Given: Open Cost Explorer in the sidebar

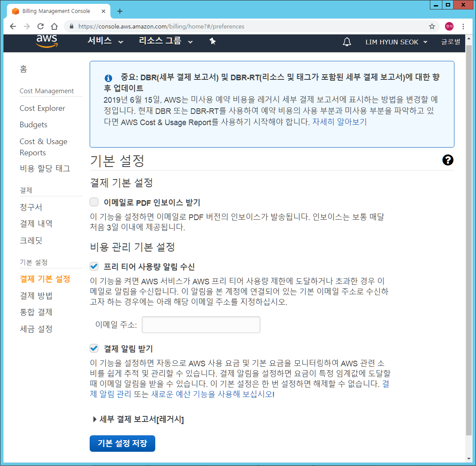Looking at the screenshot, I should click(x=42, y=108).
